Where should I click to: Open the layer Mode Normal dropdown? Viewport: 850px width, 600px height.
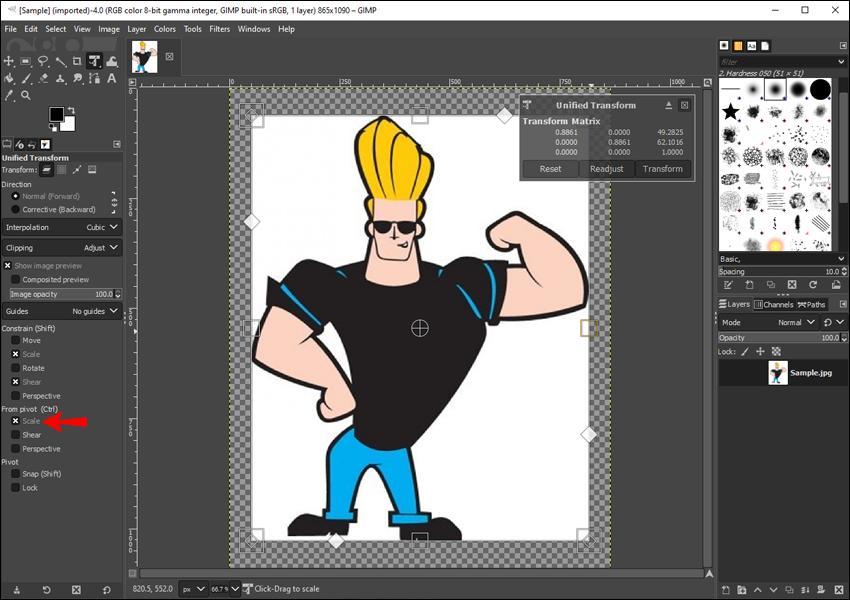(x=768, y=322)
